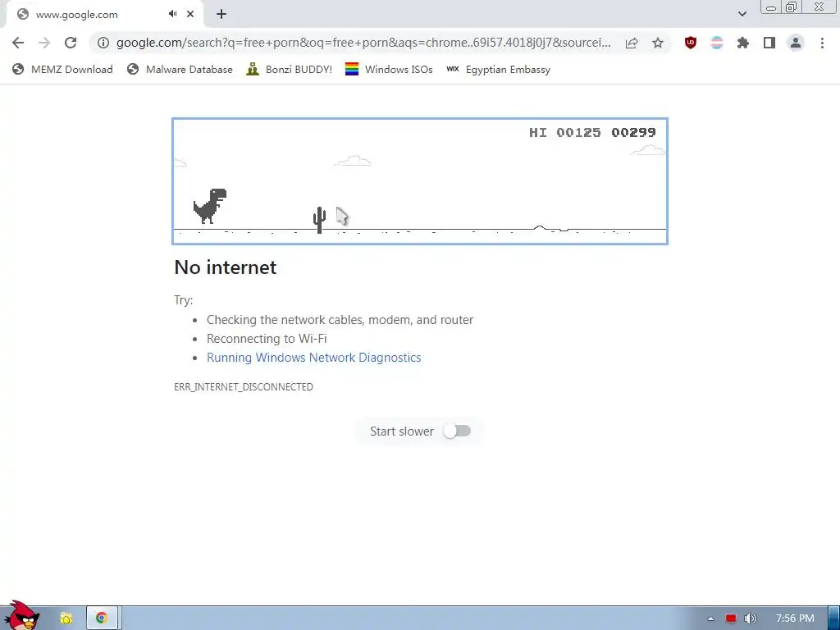Mute the tab audio icon
The height and width of the screenshot is (630, 840).
172,14
